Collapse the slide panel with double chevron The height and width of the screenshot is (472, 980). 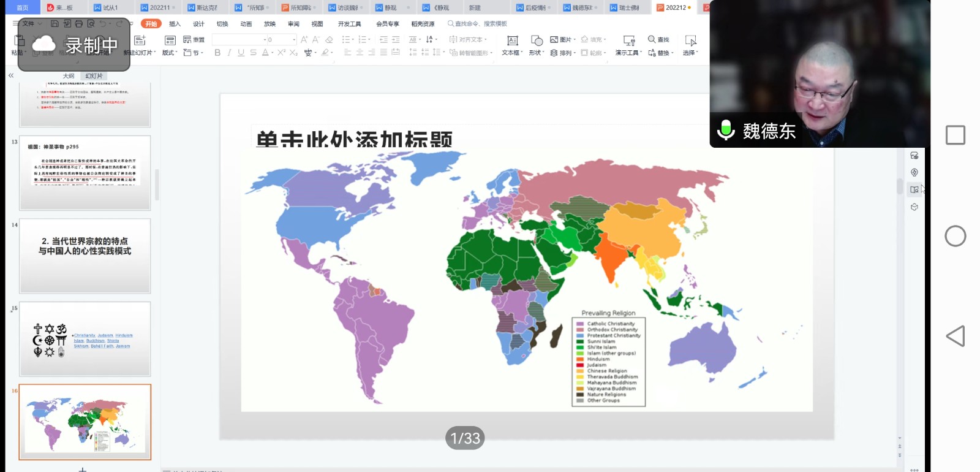[10, 75]
